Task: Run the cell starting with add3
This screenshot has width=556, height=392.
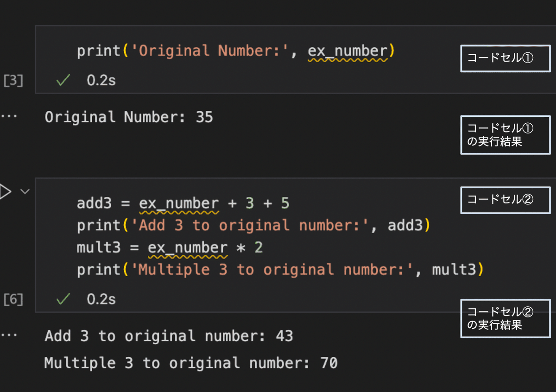Action: (4, 191)
